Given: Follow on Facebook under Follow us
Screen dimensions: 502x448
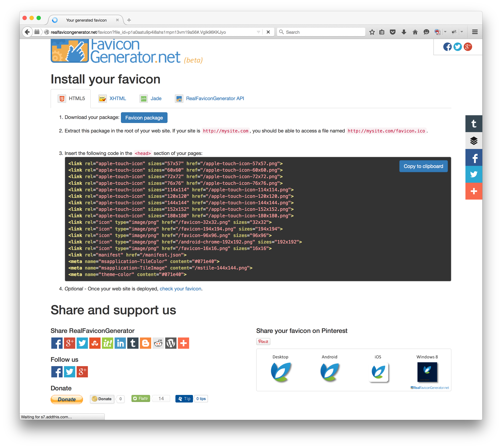Looking at the screenshot, I should 57,372.
